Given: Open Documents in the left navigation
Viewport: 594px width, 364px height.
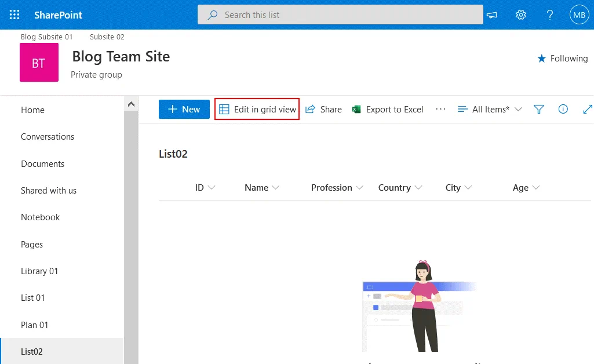Looking at the screenshot, I should (x=42, y=164).
